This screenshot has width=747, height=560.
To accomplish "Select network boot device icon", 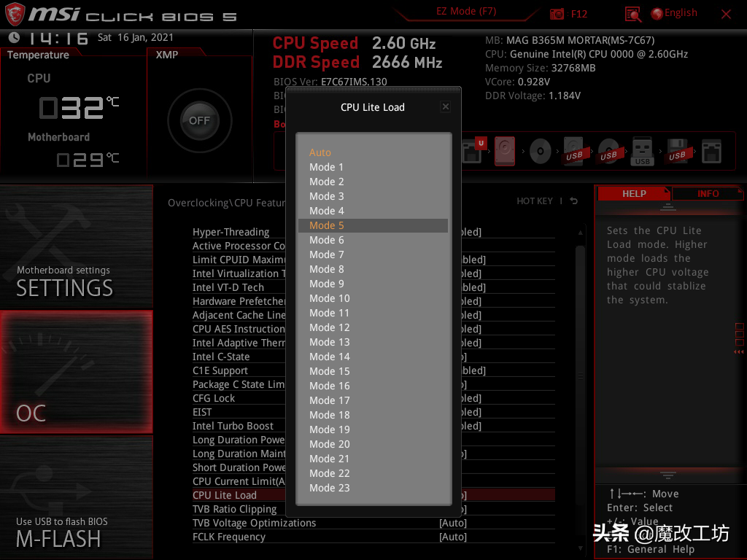I will [711, 152].
